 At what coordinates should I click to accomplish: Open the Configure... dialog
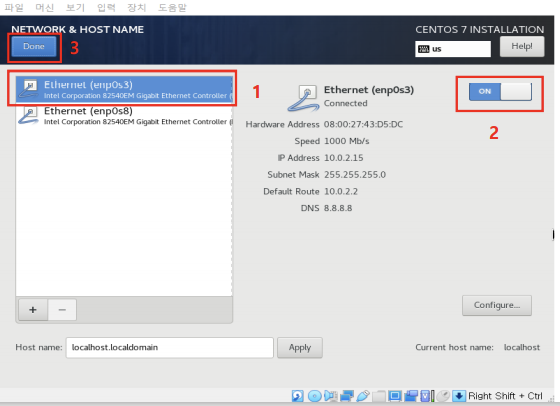point(497,305)
